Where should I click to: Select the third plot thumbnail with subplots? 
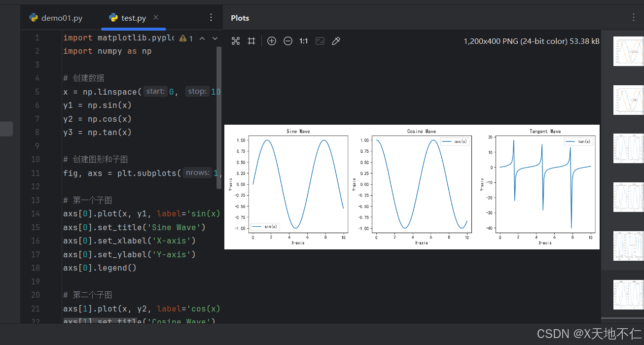[628, 148]
